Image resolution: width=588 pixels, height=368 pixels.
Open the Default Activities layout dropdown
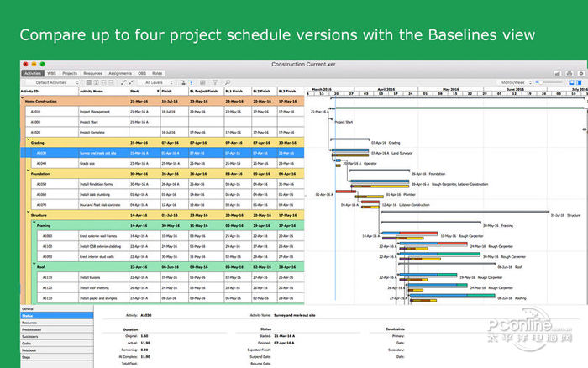click(51, 82)
